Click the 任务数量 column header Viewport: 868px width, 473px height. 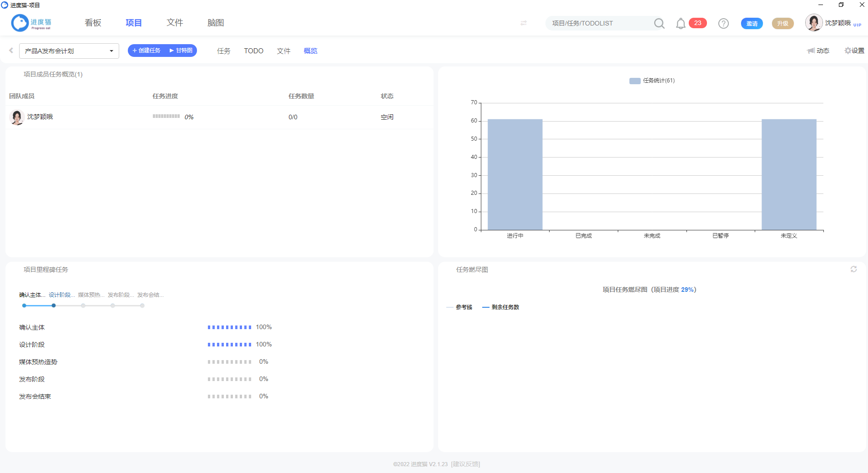click(x=301, y=96)
